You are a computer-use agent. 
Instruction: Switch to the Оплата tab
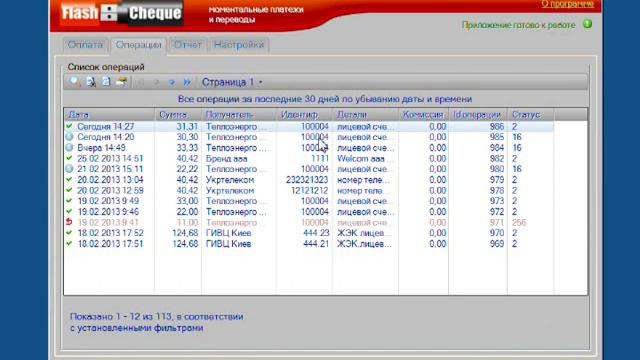pyautogui.click(x=85, y=44)
